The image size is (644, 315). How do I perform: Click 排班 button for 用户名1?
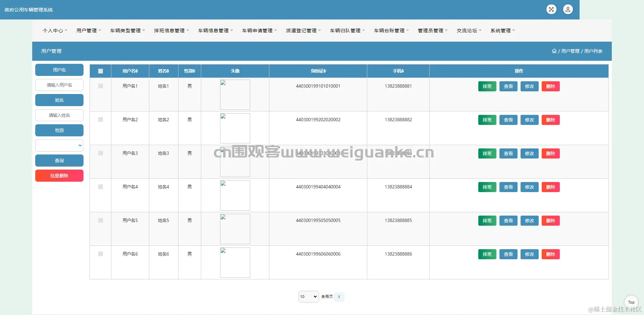point(487,86)
